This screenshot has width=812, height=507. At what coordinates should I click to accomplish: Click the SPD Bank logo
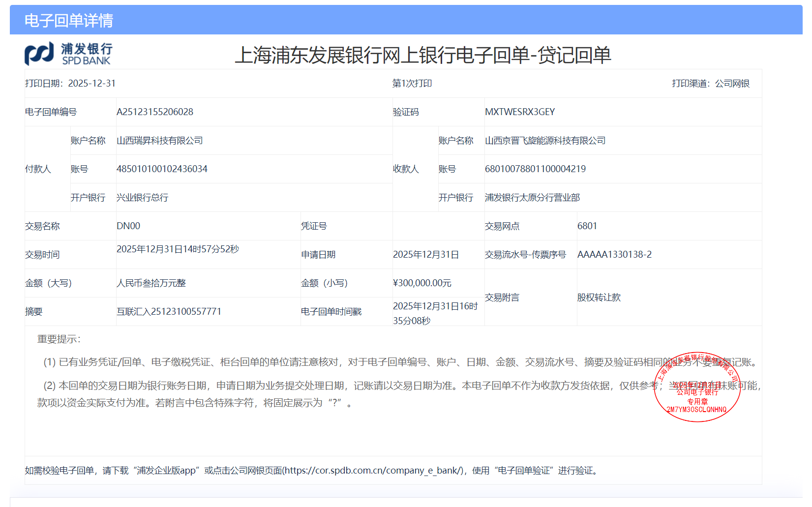coord(68,54)
